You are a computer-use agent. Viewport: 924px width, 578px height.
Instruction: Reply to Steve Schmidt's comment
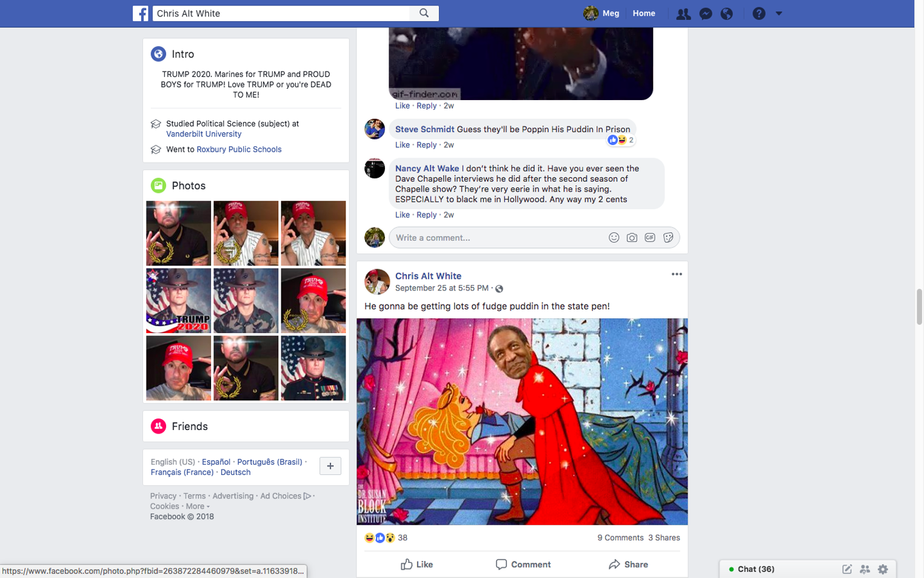(x=426, y=145)
